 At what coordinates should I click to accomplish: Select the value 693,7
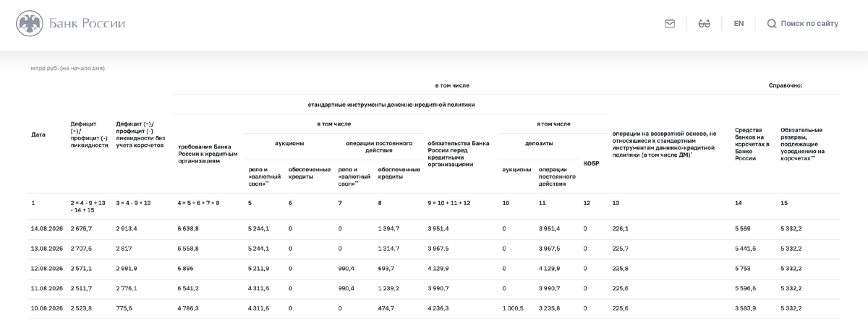pos(386,268)
